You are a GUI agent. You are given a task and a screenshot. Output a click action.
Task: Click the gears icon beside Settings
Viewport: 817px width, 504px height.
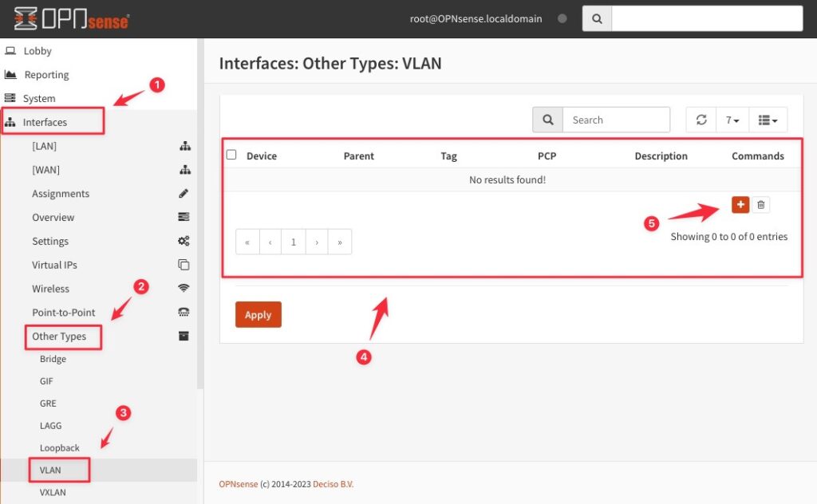184,241
